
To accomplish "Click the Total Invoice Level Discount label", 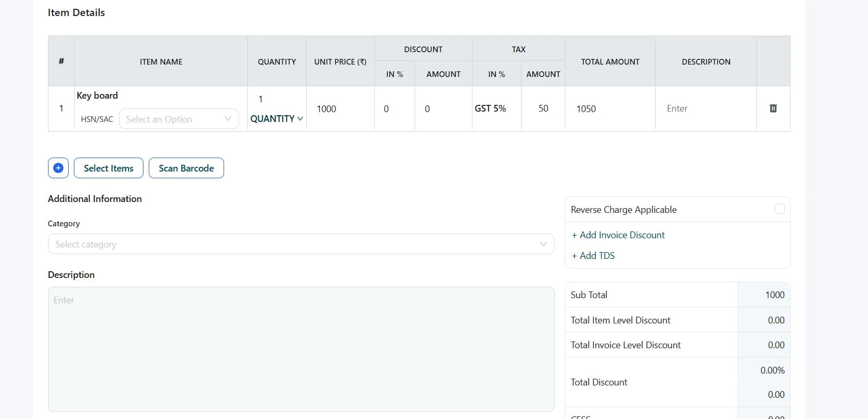I will click(x=626, y=345).
